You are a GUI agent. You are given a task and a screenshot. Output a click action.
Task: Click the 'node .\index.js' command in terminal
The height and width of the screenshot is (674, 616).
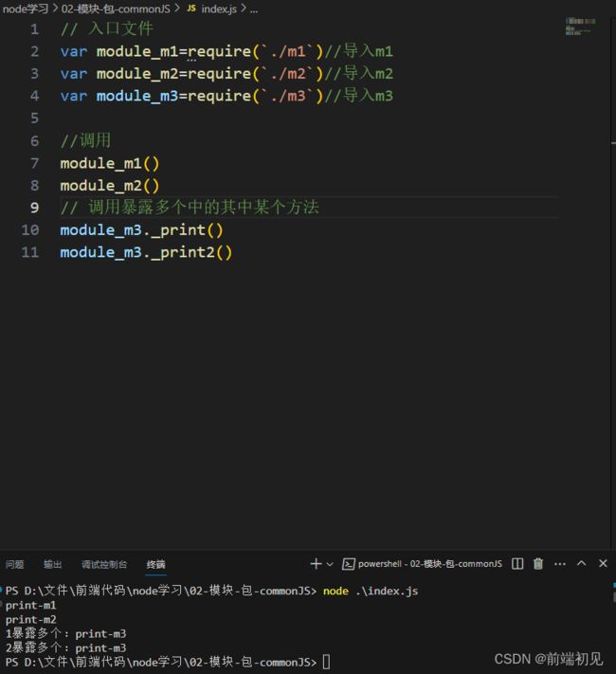click(371, 591)
